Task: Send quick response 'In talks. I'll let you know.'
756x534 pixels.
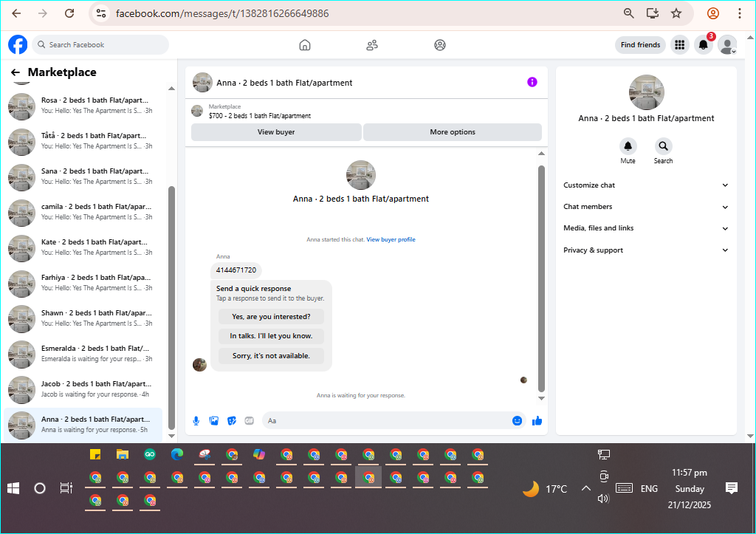Action: [x=271, y=336]
